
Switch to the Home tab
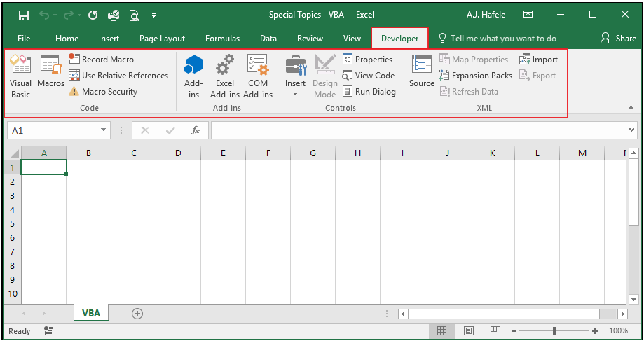click(67, 39)
